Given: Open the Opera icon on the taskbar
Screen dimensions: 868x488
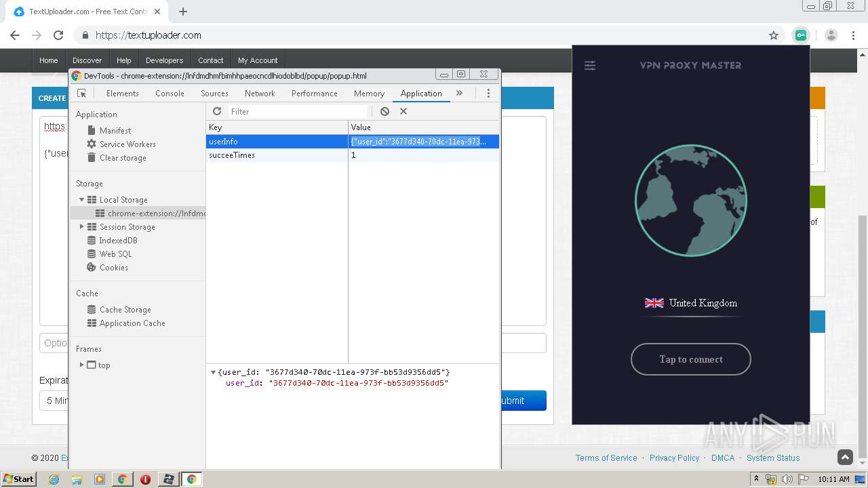Looking at the screenshot, I should (145, 479).
